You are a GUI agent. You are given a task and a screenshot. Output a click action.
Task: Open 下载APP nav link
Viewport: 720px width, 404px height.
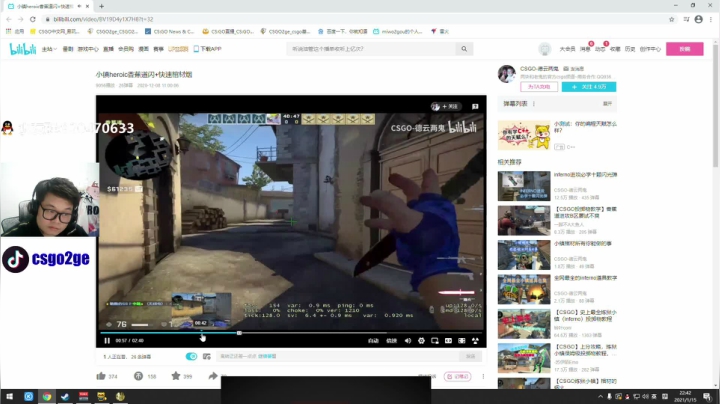point(208,49)
